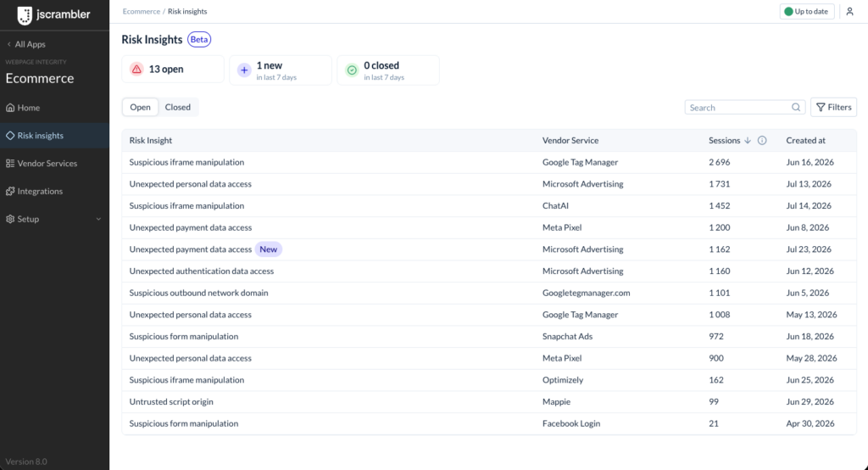Open Unexpected authentication data access row
This screenshot has width=868, height=470.
(489, 271)
